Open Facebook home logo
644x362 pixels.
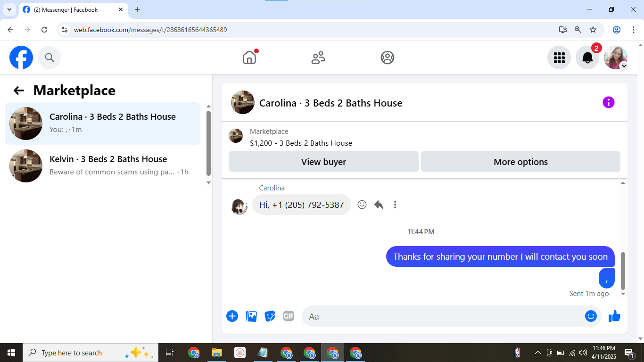(x=21, y=58)
